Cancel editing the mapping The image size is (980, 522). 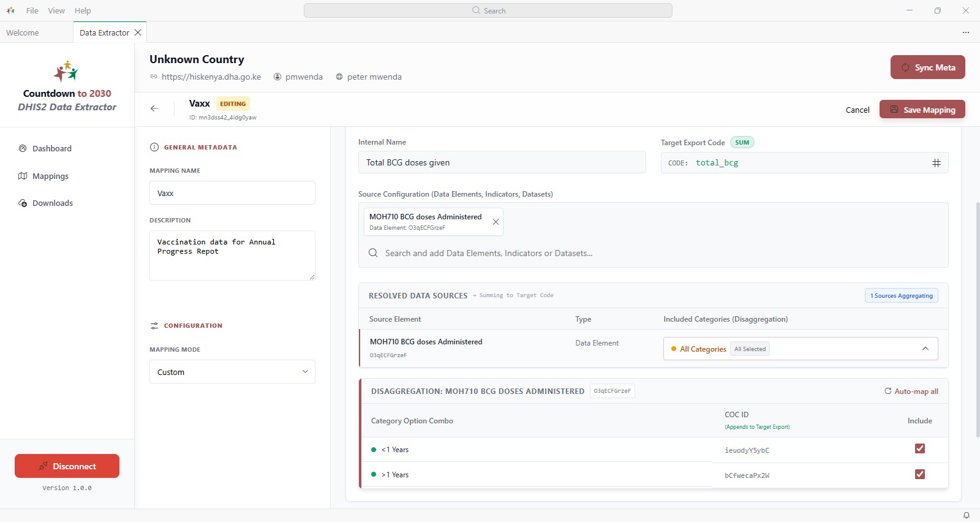pyautogui.click(x=857, y=110)
